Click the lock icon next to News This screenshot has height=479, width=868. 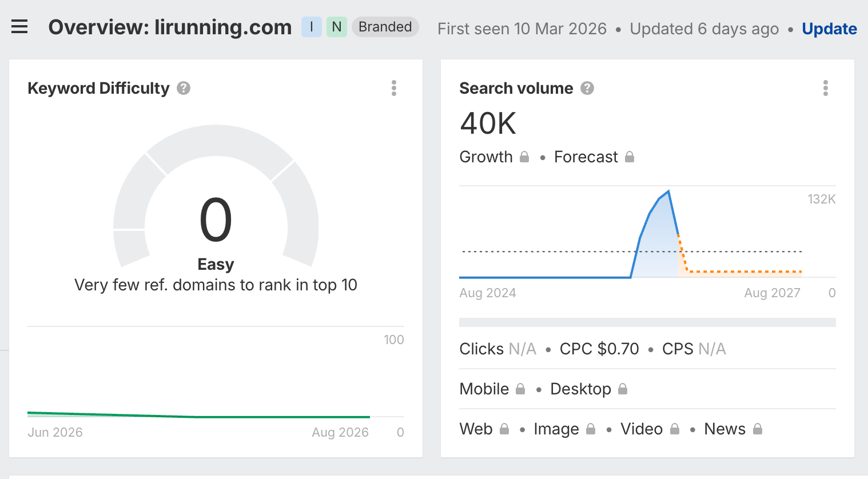[x=758, y=429]
